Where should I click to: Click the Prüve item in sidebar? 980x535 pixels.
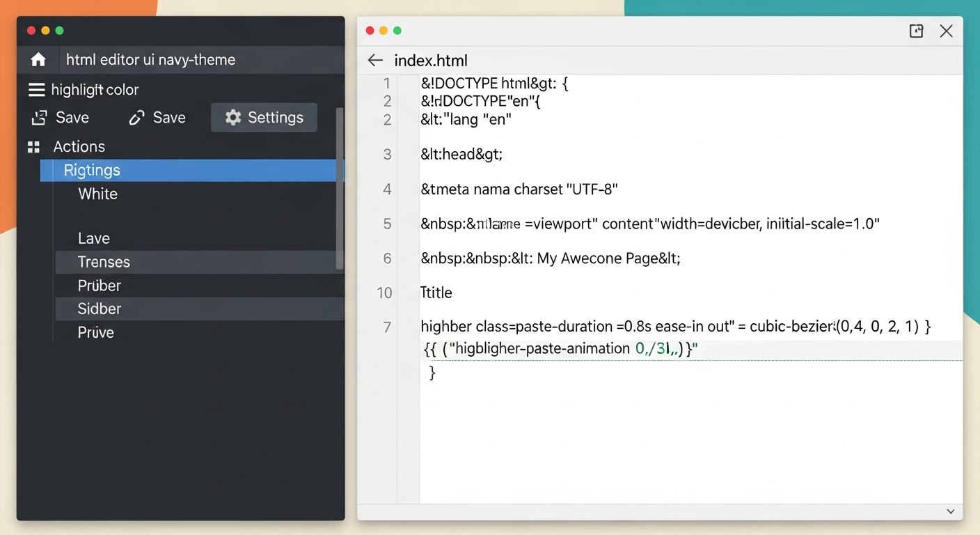click(x=96, y=332)
